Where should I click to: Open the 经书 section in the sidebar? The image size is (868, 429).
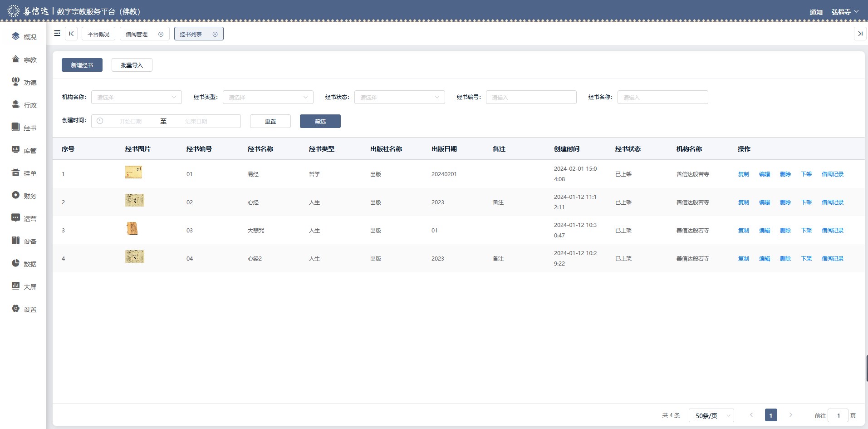(24, 128)
